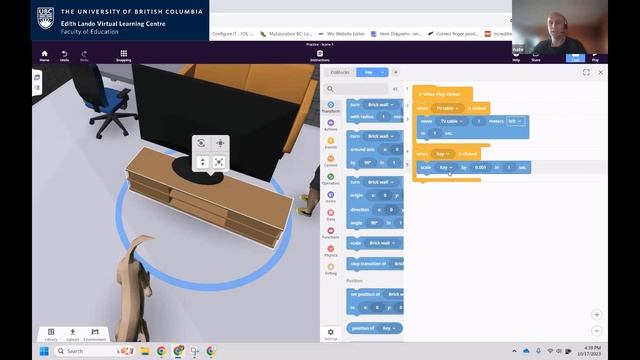Click the Play button in the toolbar
This screenshot has width=640, height=360.
[595, 57]
